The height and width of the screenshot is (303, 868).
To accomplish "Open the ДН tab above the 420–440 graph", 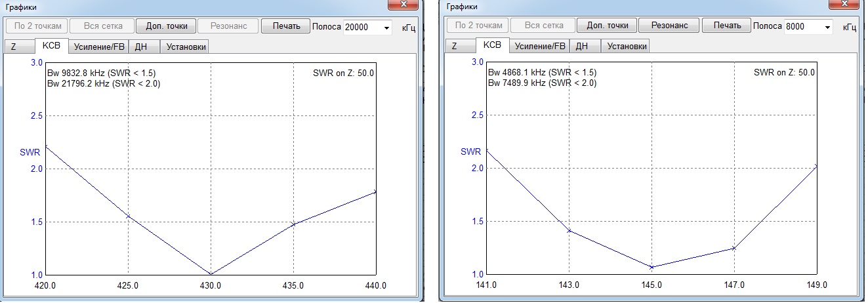I will pyautogui.click(x=141, y=47).
